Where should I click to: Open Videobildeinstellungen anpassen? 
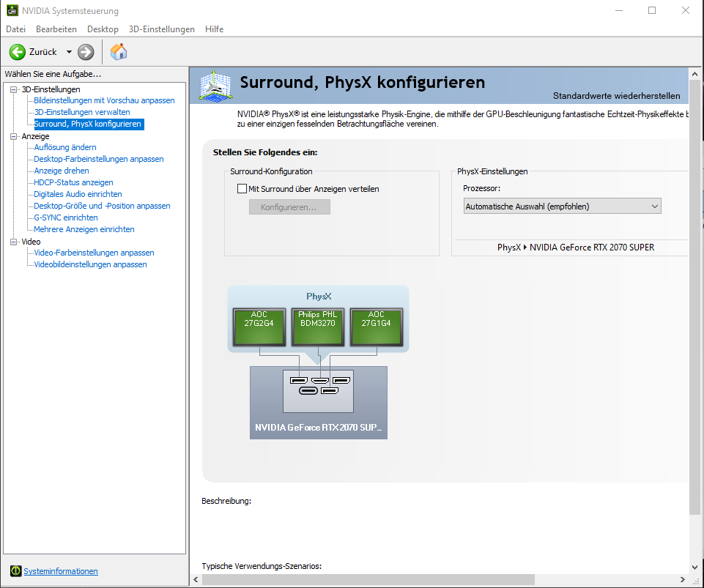click(x=91, y=264)
